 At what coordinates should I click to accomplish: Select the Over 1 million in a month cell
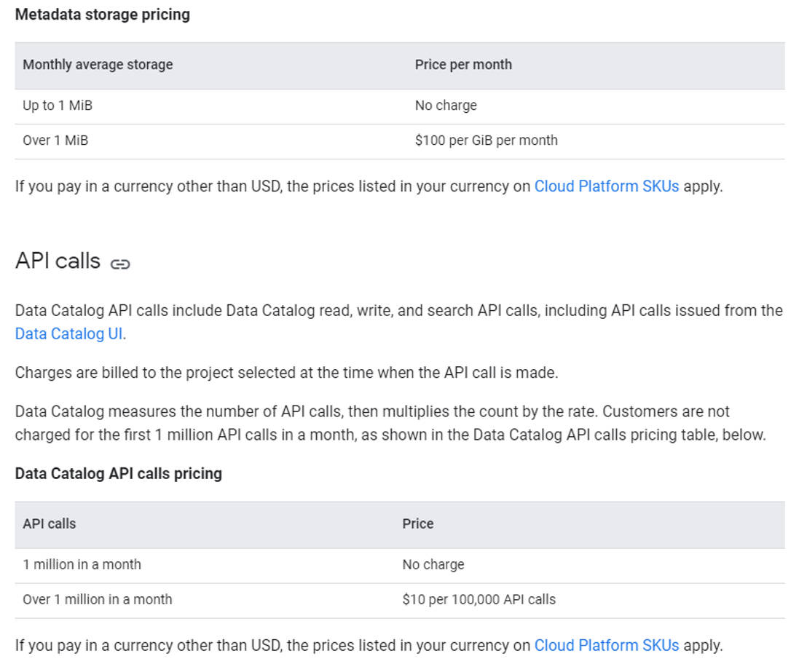point(98,600)
